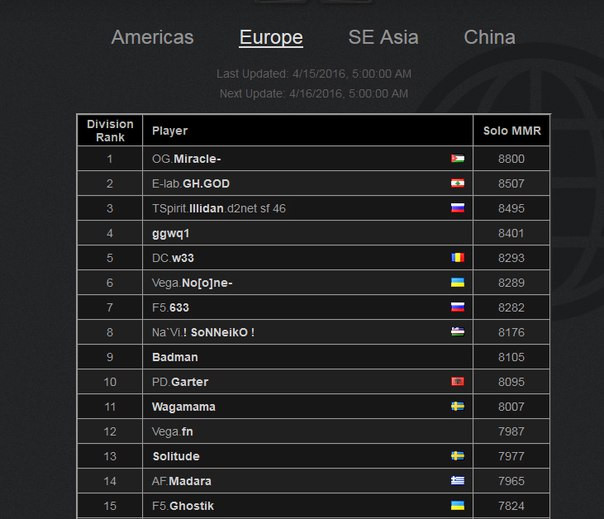Screen dimensions: 604x519
Task: Click player name ggwq1
Action: pyautogui.click(x=171, y=233)
